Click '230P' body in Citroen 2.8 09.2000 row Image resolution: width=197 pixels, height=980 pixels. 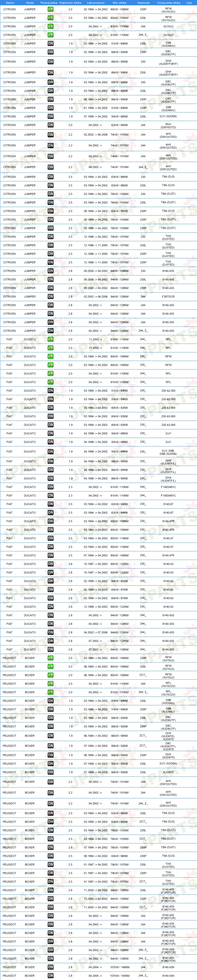click(143, 288)
